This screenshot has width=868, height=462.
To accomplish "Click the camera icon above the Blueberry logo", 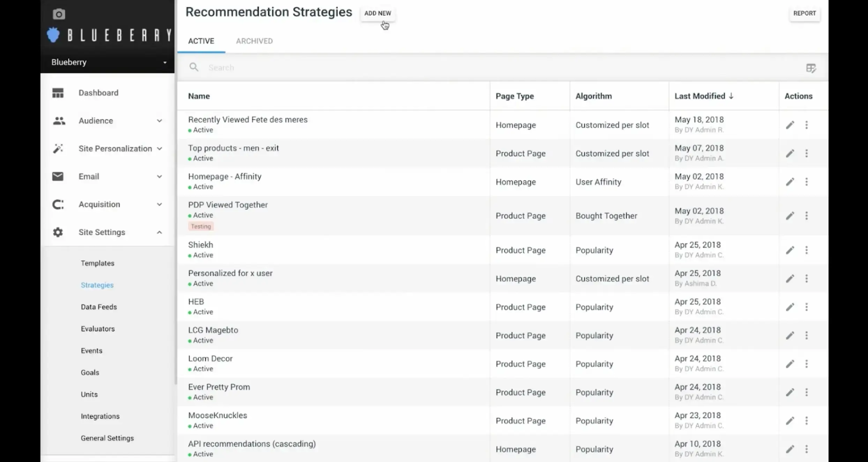I will coord(59,14).
